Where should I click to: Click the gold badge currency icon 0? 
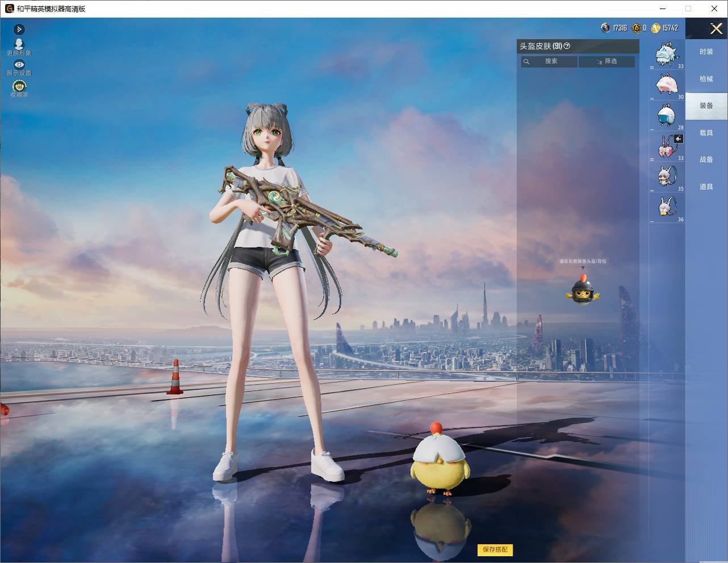(637, 28)
